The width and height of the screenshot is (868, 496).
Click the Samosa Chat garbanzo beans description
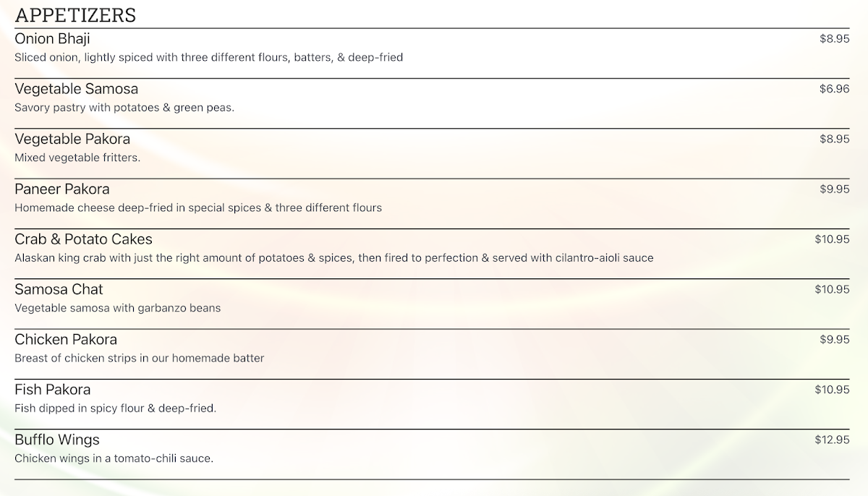pyautogui.click(x=117, y=308)
